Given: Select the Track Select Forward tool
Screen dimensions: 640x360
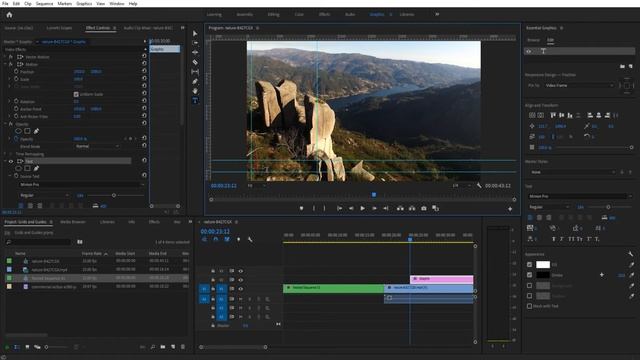Looking at the screenshot, I should pos(195,43).
